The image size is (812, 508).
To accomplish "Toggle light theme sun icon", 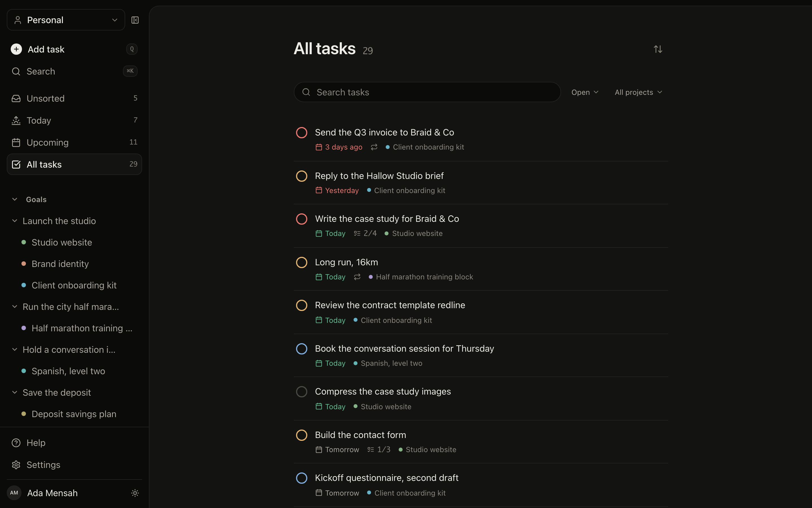I will click(x=135, y=493).
